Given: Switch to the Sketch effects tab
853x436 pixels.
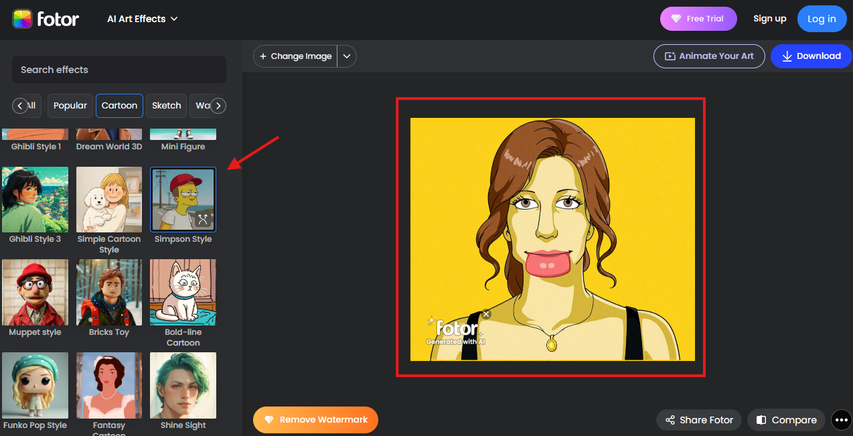Looking at the screenshot, I should pyautogui.click(x=166, y=106).
